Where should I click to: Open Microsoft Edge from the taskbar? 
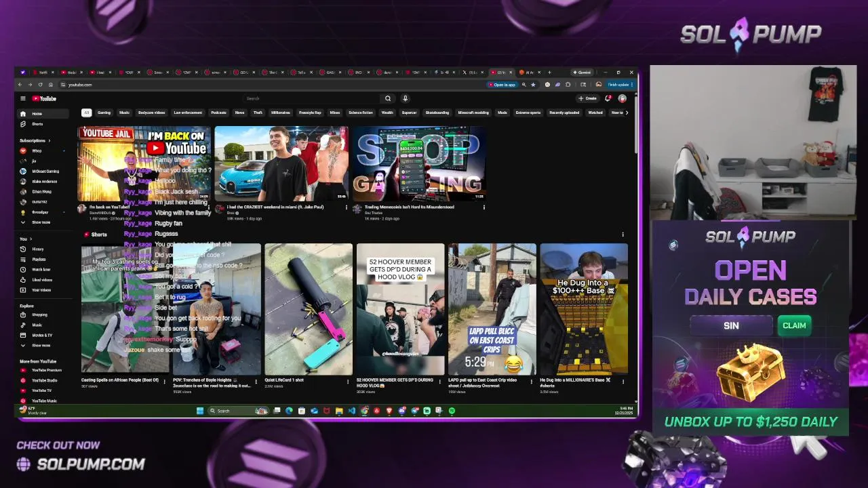[x=289, y=411]
